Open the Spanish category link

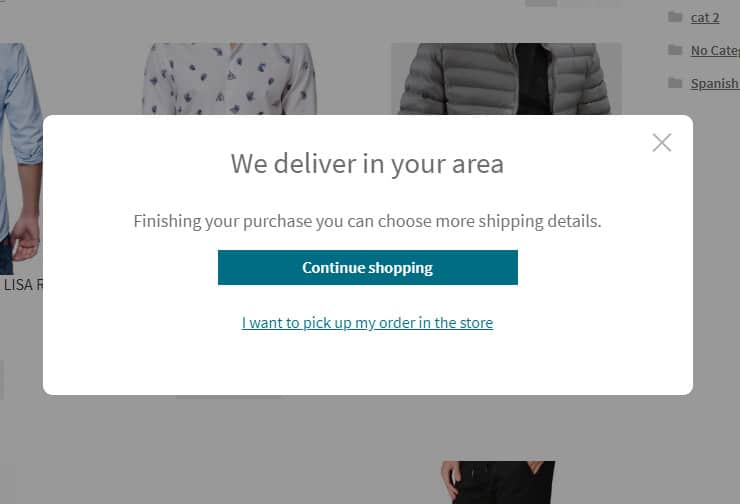[715, 84]
